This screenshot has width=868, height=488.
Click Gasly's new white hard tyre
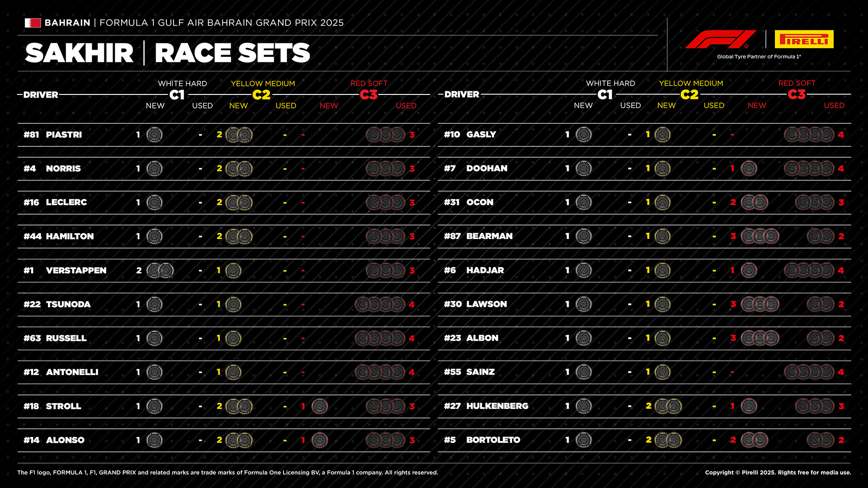click(x=584, y=135)
